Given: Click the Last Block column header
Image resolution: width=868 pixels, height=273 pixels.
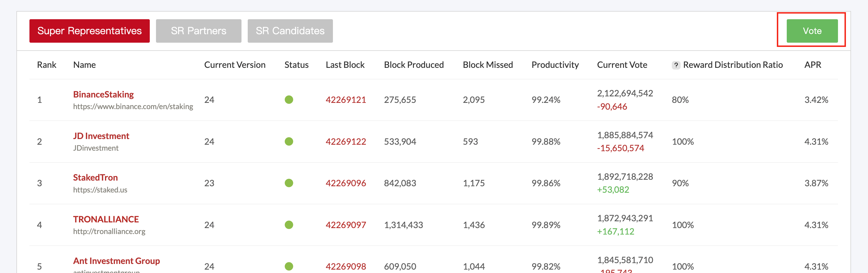Looking at the screenshot, I should pyautogui.click(x=345, y=65).
